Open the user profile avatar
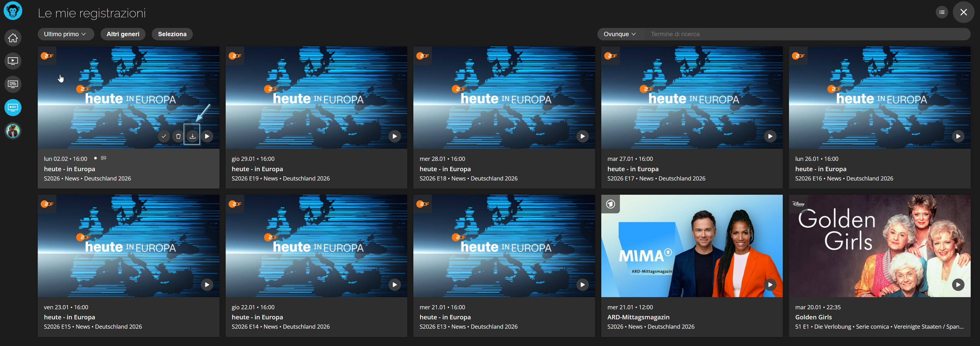The width and height of the screenshot is (980, 346). coord(13,131)
